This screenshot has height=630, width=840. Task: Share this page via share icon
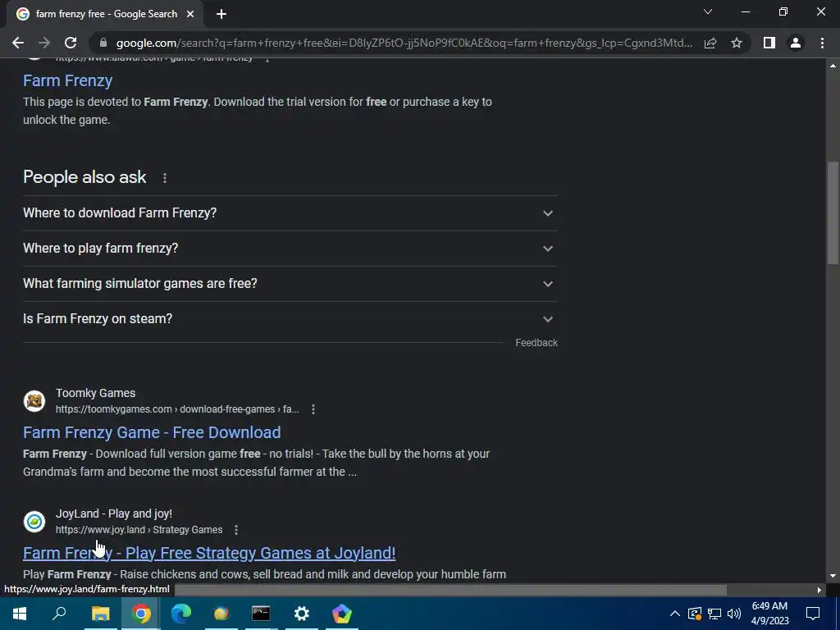tap(710, 43)
